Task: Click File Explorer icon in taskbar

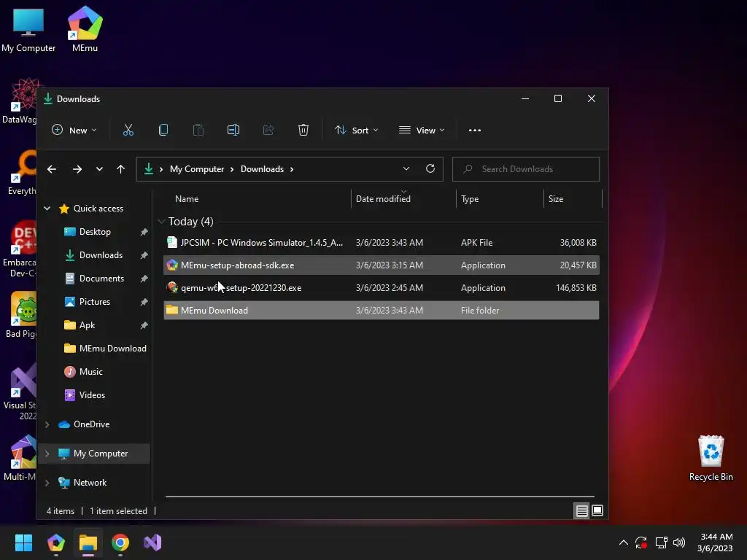Action: (88, 542)
